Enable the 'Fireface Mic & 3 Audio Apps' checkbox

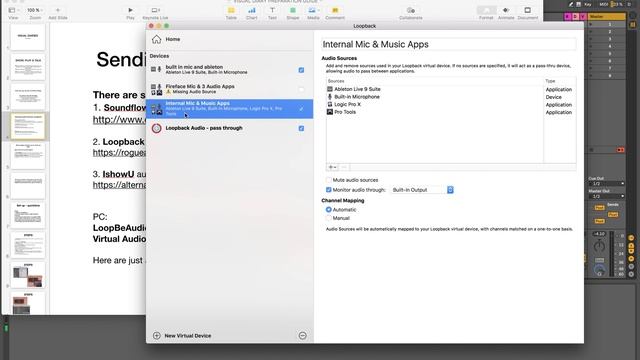301,89
